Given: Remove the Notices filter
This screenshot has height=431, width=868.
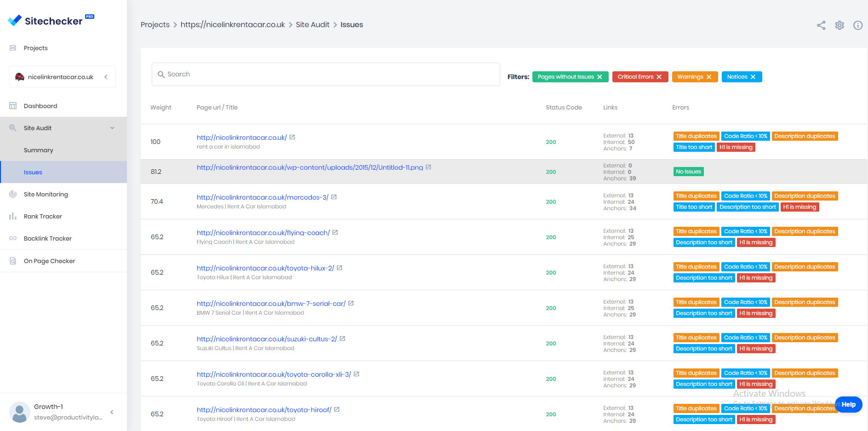Looking at the screenshot, I should pos(753,77).
